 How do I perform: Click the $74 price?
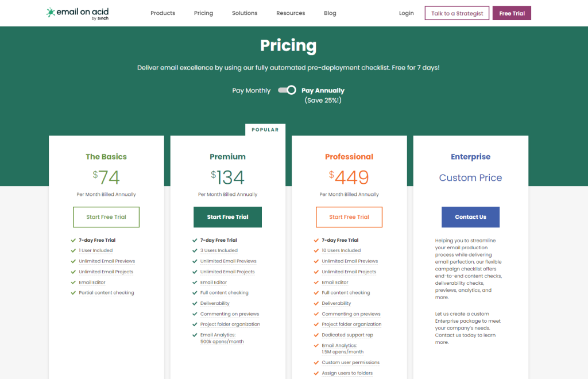106,177
